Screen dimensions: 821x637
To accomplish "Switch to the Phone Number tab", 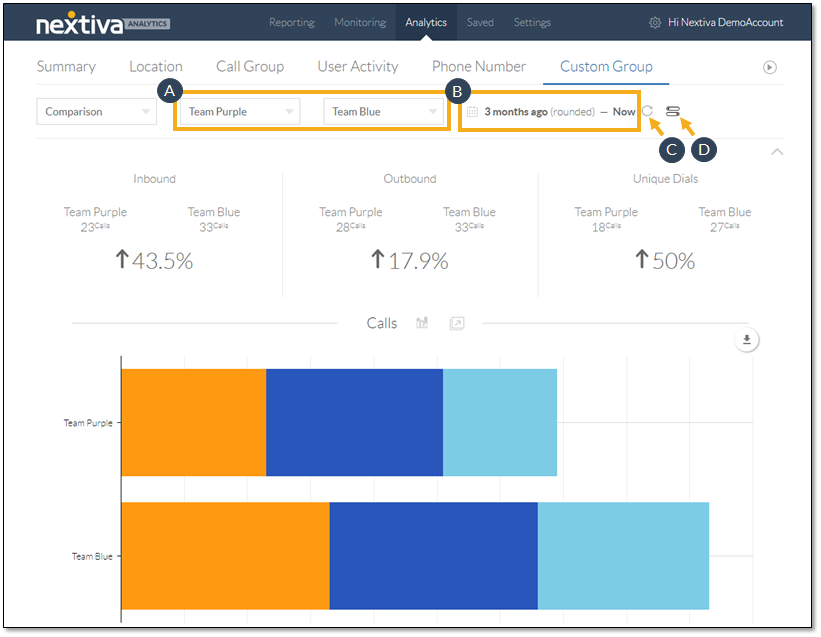I will click(x=479, y=66).
